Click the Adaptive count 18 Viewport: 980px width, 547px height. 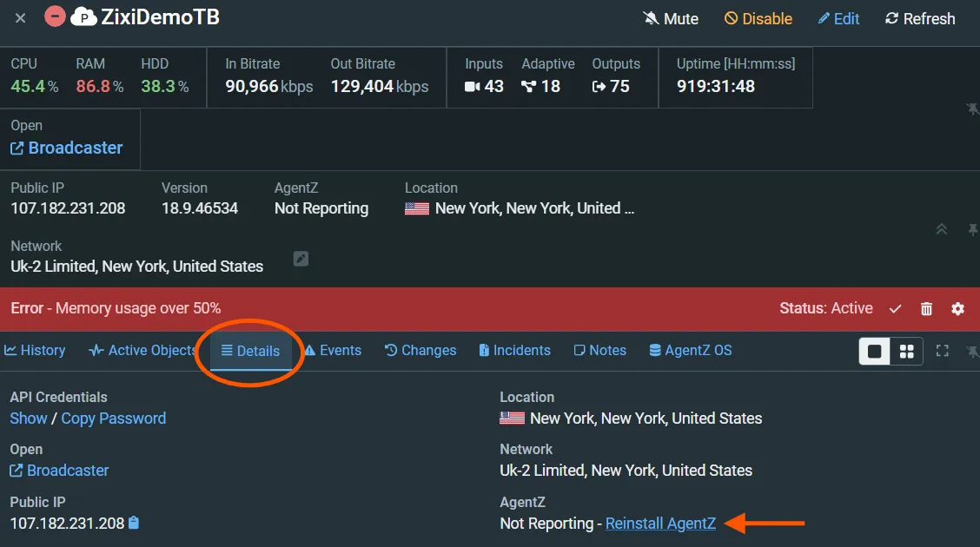tap(540, 86)
